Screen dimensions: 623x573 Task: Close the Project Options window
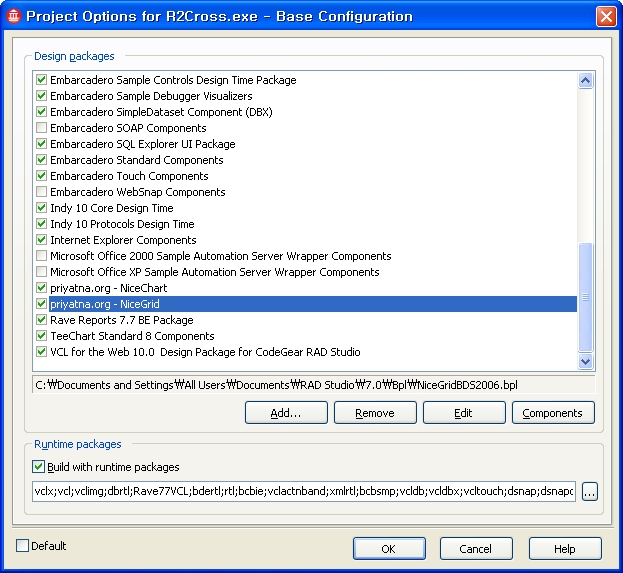tap(606, 16)
